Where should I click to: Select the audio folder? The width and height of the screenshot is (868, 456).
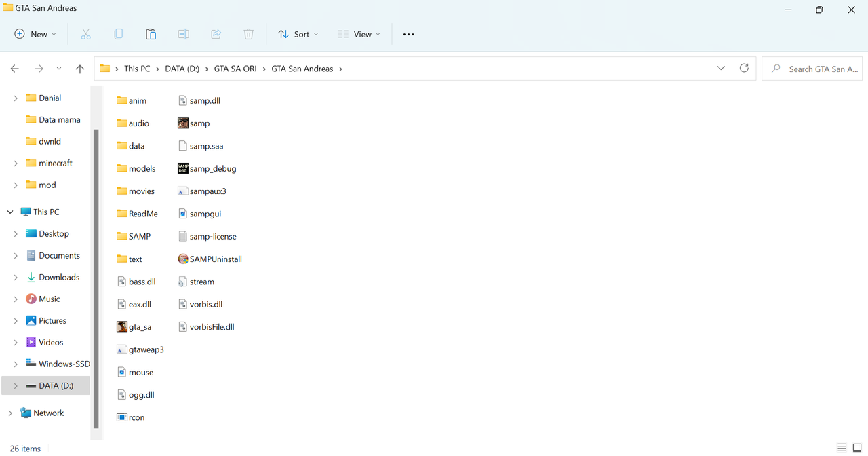point(133,123)
